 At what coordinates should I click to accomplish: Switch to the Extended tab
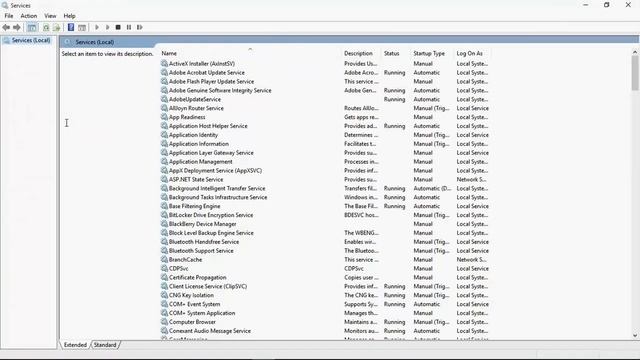75,345
